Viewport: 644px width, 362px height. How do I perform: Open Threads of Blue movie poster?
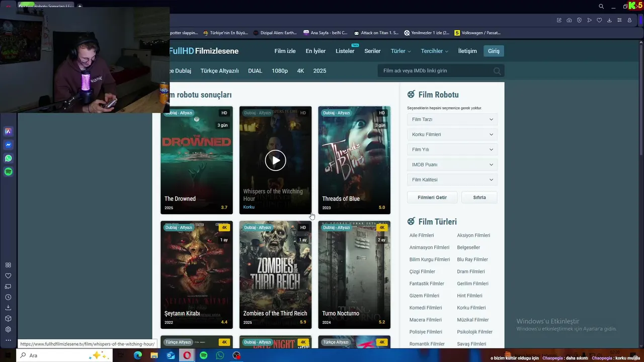click(x=354, y=160)
